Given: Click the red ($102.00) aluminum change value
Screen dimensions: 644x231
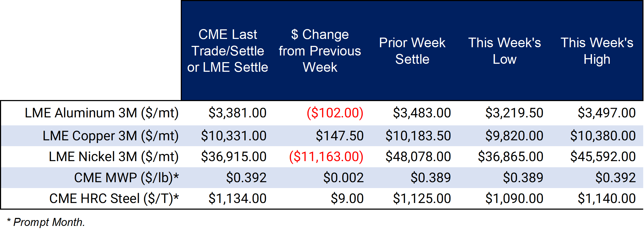Looking at the screenshot, I should click(x=335, y=113).
